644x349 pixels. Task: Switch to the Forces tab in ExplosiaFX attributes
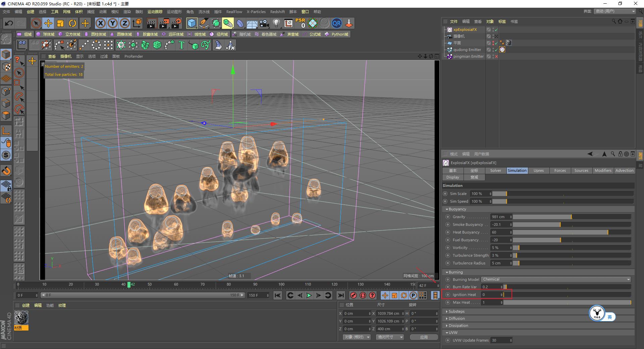pos(560,170)
